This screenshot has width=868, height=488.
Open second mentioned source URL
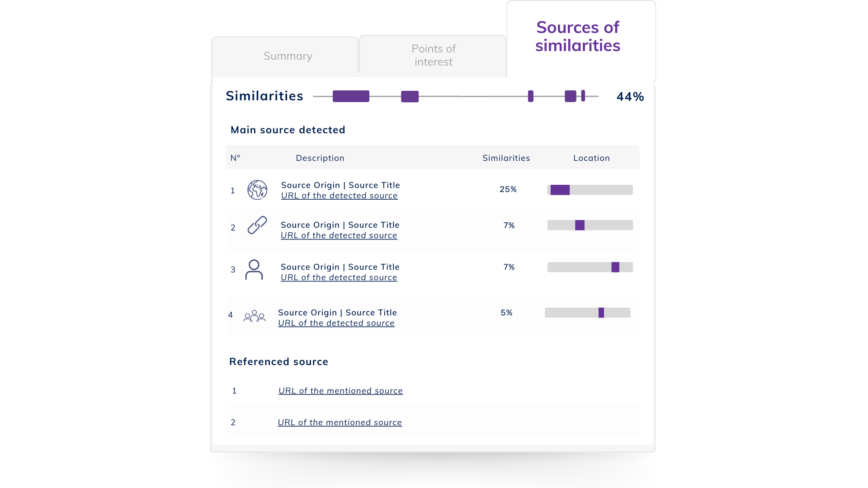click(x=340, y=422)
